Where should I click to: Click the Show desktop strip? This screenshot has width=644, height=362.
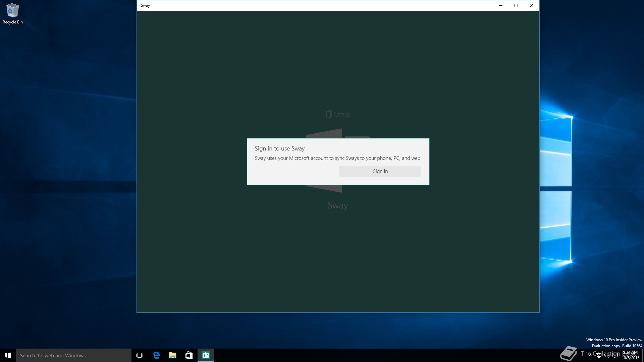[x=643, y=355]
